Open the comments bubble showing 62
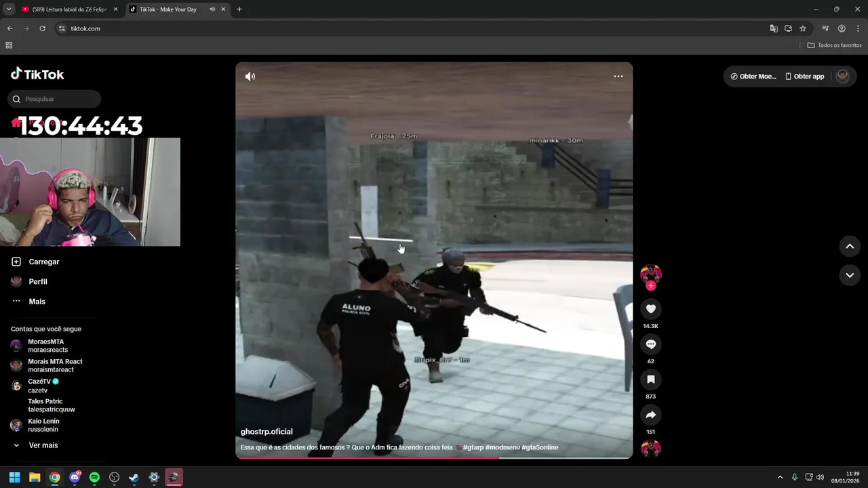The height and width of the screenshot is (488, 868). 651,344
